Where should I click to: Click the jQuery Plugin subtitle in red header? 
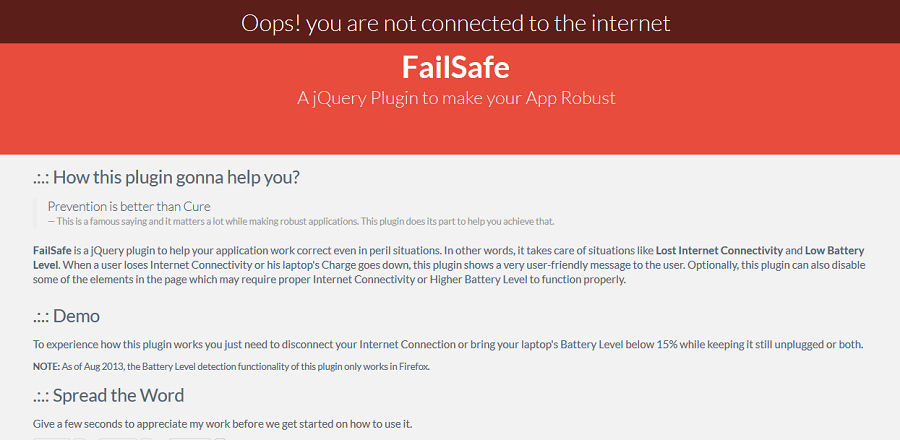[x=456, y=98]
